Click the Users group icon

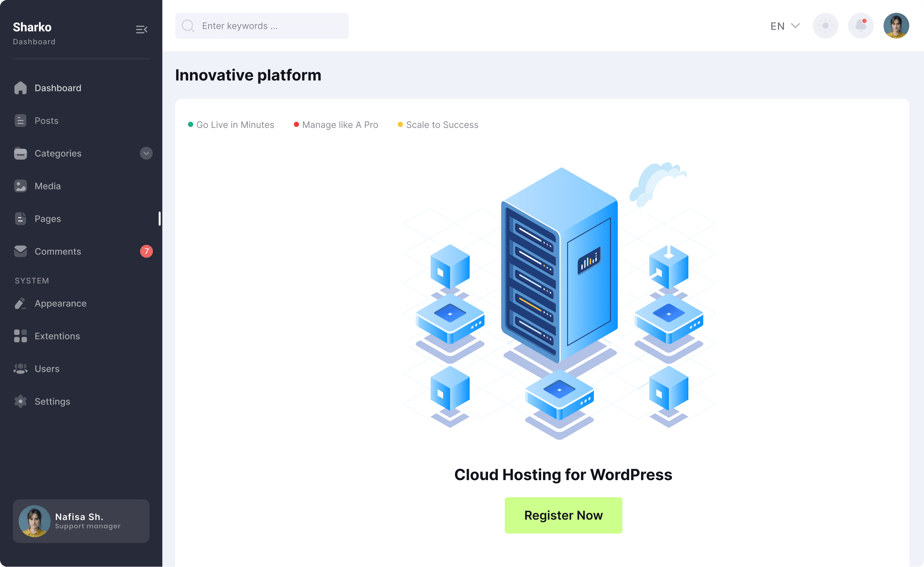(x=20, y=369)
